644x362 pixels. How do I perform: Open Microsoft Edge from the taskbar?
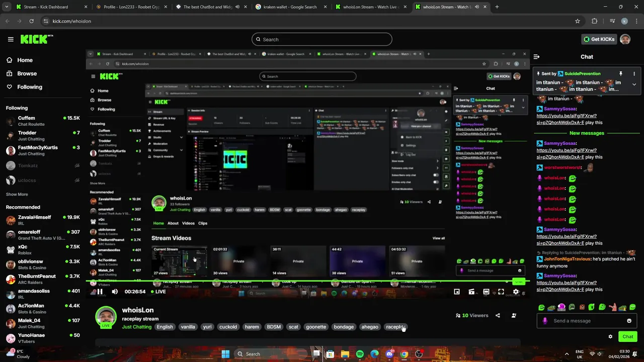[x=374, y=354]
